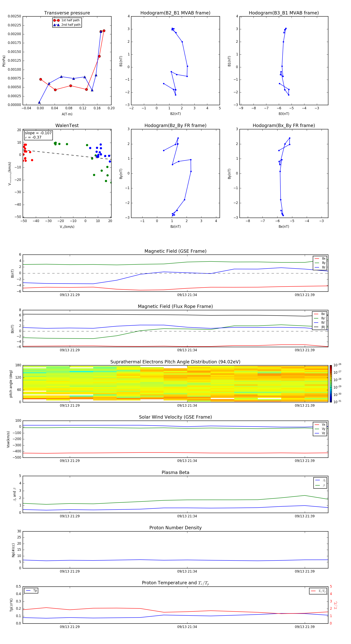
Task: Select the Vx legend entry in Solar Wind panel
Action: click(x=320, y=424)
